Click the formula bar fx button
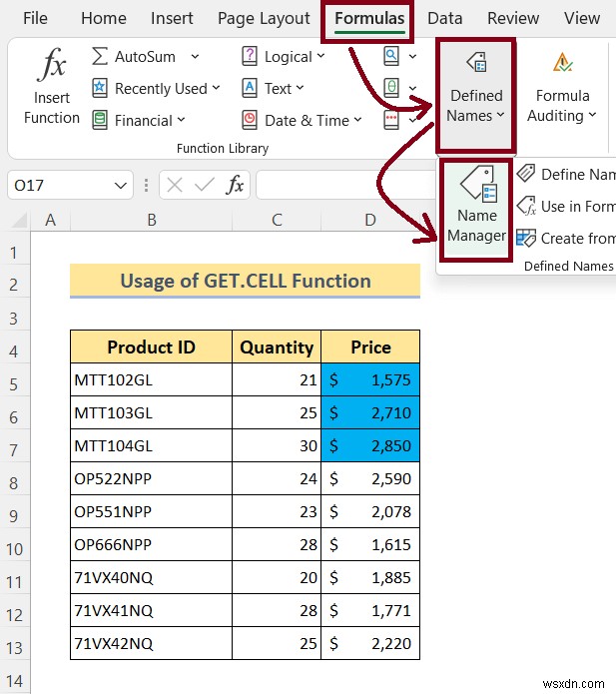Screen dimensions: 616x694 coord(235,185)
